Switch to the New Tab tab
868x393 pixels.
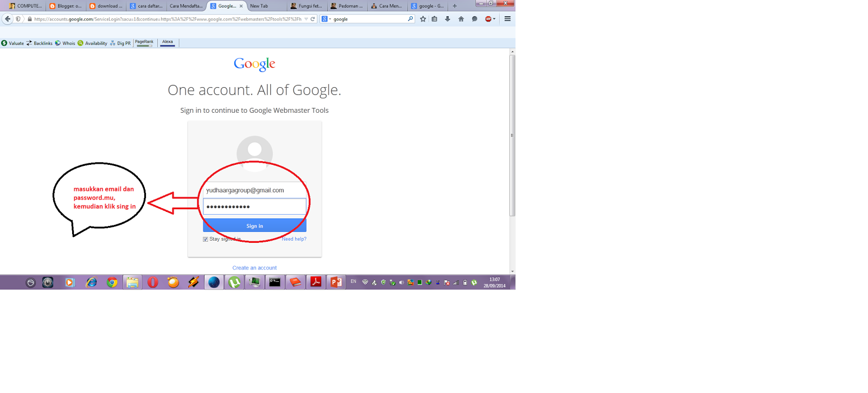266,6
